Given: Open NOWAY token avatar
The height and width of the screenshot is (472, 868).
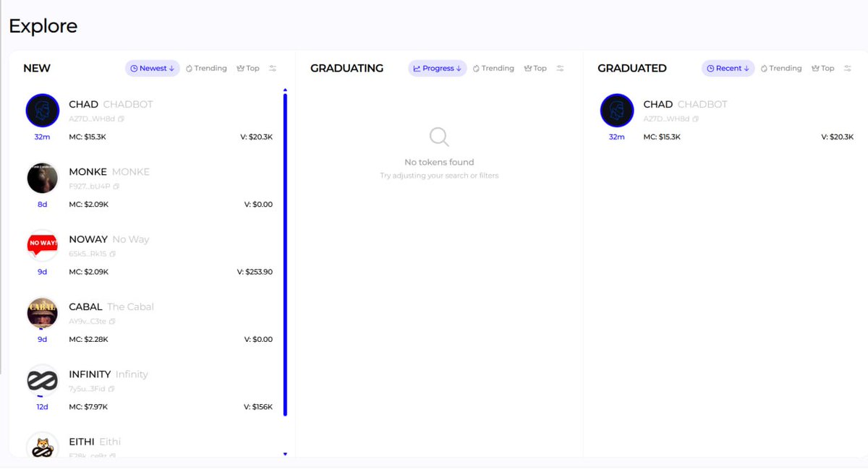Looking at the screenshot, I should pyautogui.click(x=43, y=245).
